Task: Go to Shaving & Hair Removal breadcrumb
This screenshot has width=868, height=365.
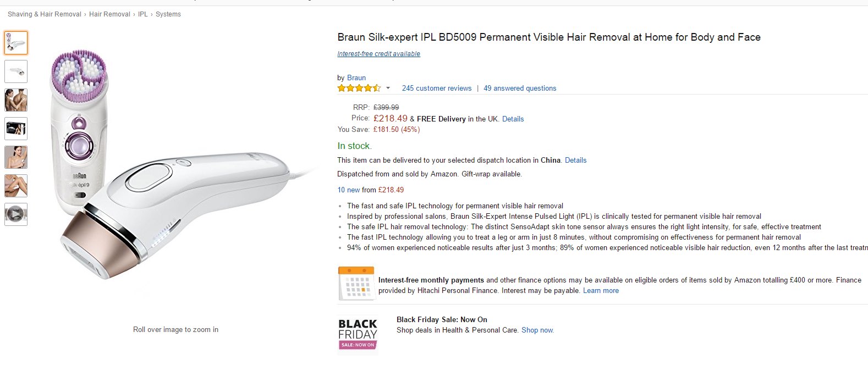Action: pyautogui.click(x=44, y=14)
